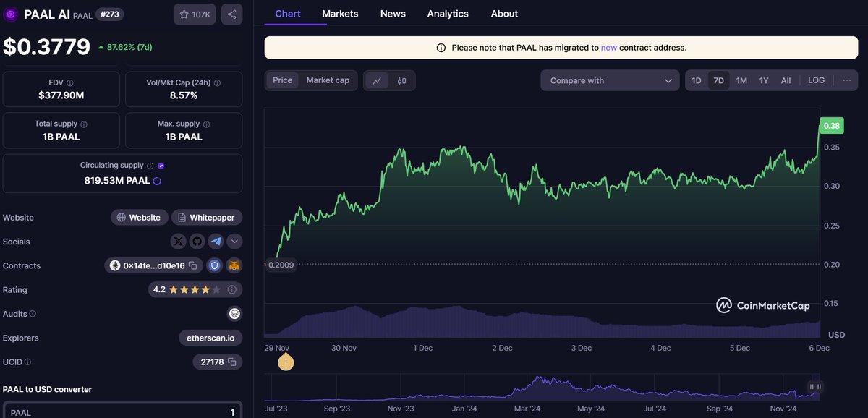Add token to MetaMask fox icon
Viewport: 868px width, 418px height.
click(x=234, y=266)
